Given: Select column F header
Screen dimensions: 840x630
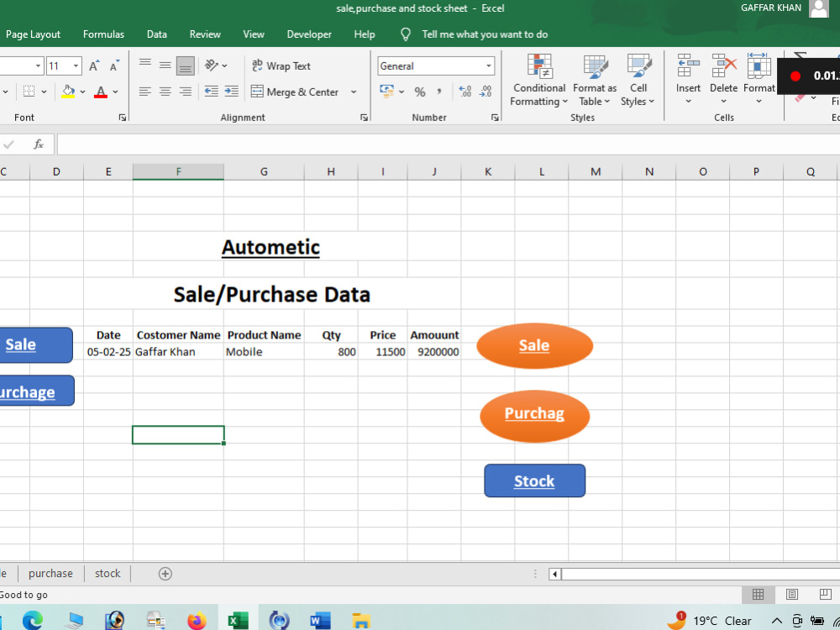Looking at the screenshot, I should (178, 171).
